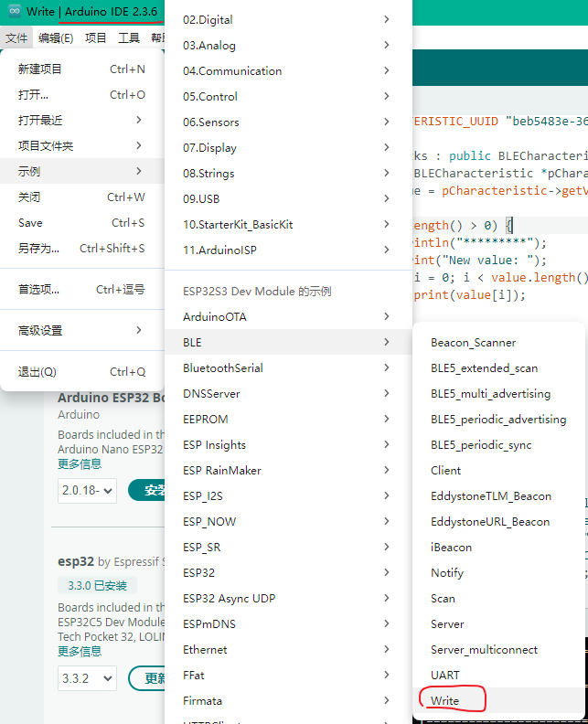Open the 编辑(E) menu

coord(56,37)
